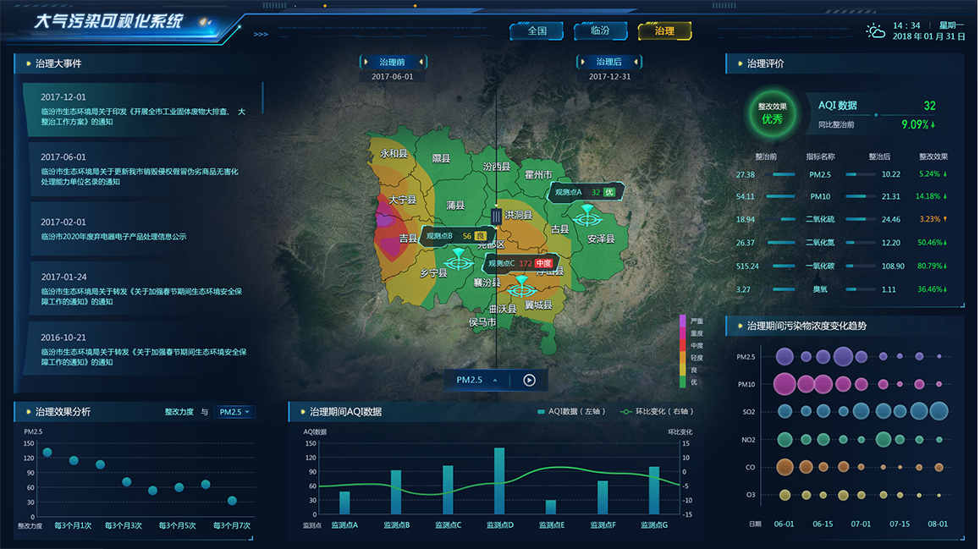Screen dimensions: 980x549
Task: Click the left arrow beside 治理前
Action: tap(364, 62)
